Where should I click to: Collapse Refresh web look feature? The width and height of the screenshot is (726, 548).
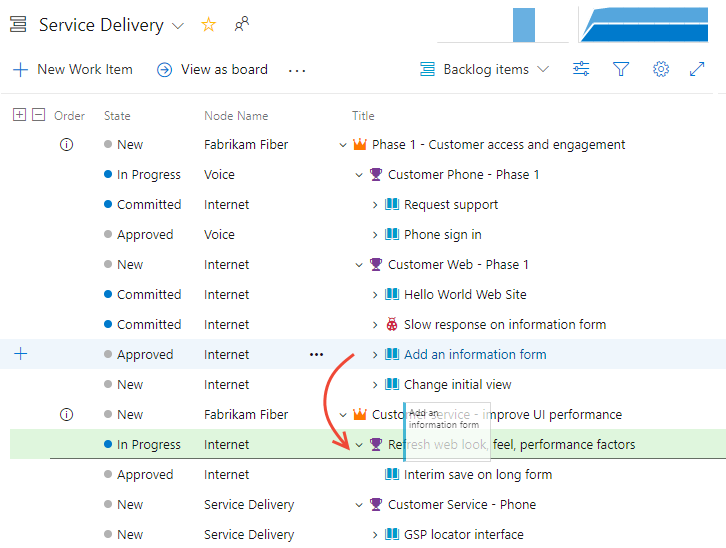click(359, 445)
